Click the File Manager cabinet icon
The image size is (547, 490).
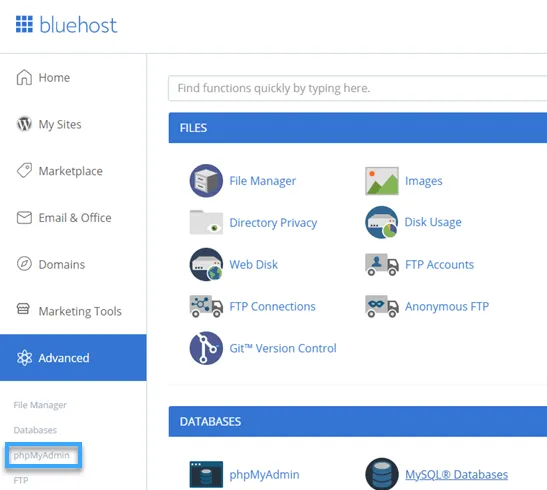click(x=206, y=181)
